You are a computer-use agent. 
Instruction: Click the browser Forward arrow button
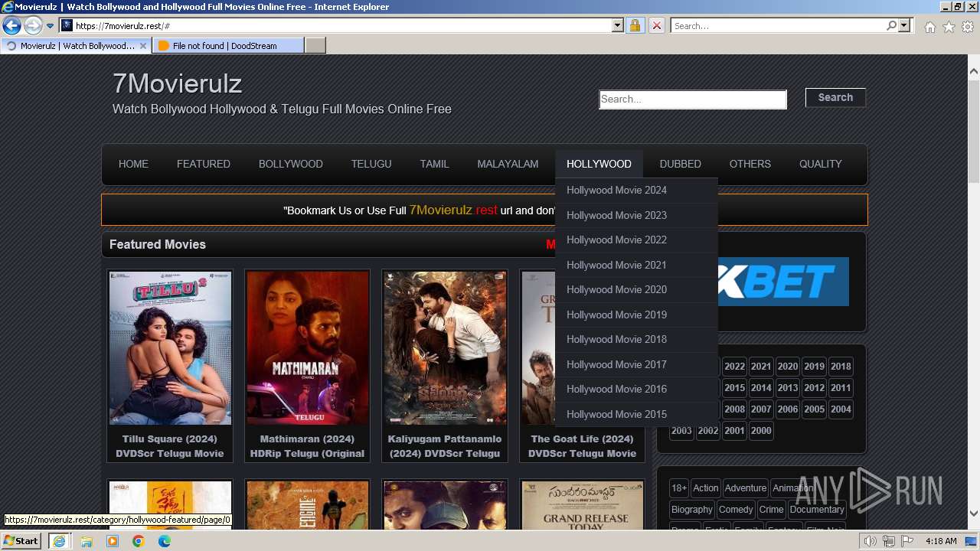click(32, 26)
